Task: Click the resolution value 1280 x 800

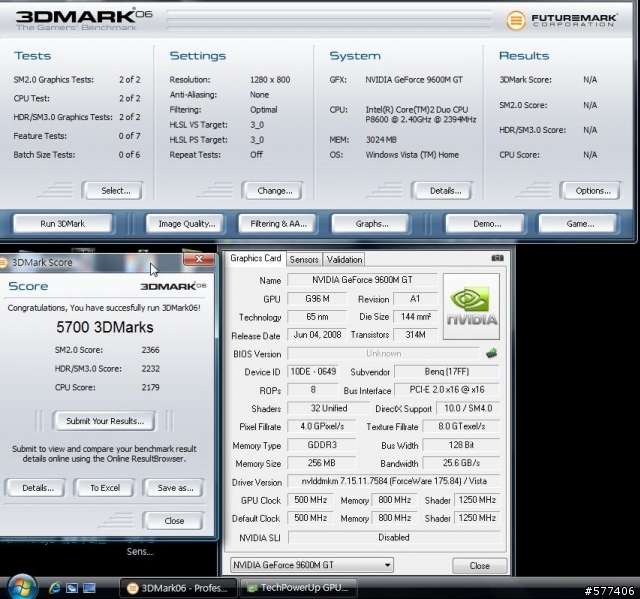Action: pyautogui.click(x=270, y=80)
